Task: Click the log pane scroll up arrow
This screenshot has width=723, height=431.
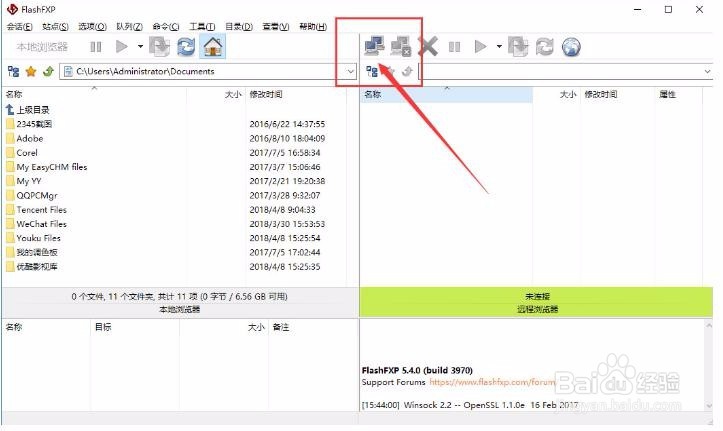Action: click(x=708, y=326)
